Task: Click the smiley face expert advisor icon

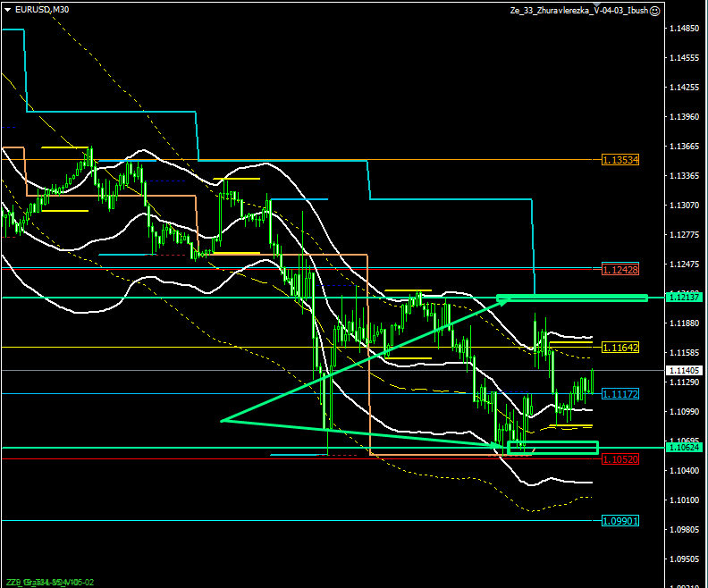Action: (x=654, y=11)
